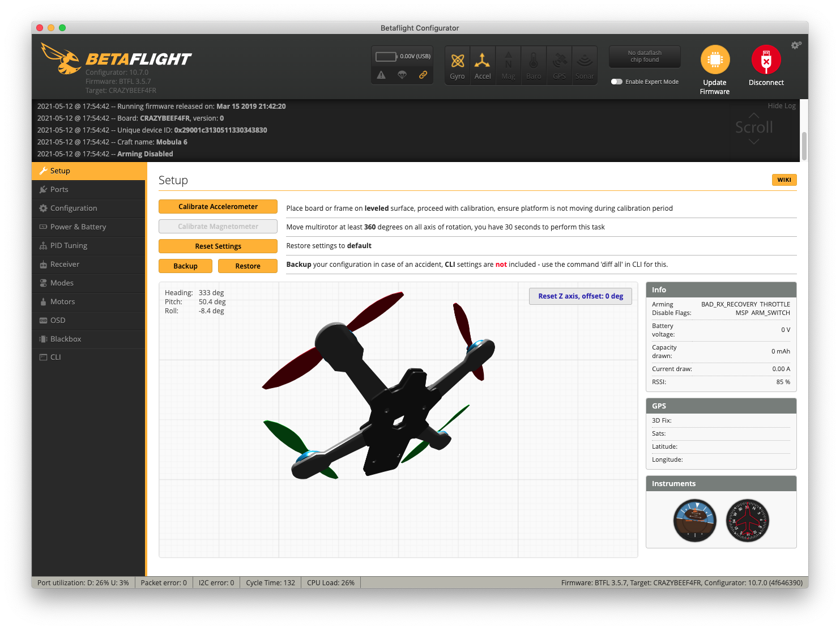The image size is (840, 630).
Task: Click the Baro sensor icon
Action: pos(534,65)
